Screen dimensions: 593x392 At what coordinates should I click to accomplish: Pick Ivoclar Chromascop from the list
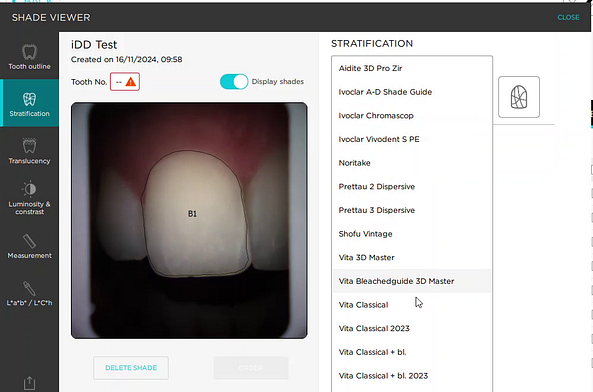click(412, 116)
